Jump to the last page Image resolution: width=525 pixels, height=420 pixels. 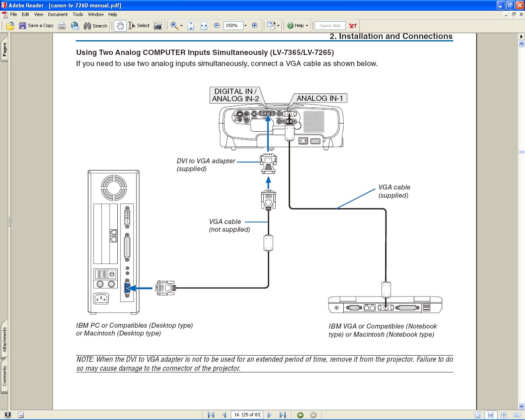point(283,415)
